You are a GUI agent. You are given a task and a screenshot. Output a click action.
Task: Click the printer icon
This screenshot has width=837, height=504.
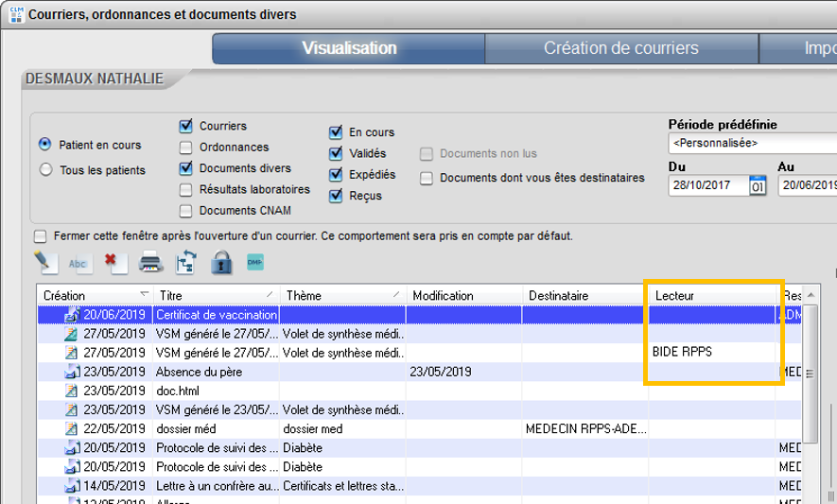(x=151, y=263)
